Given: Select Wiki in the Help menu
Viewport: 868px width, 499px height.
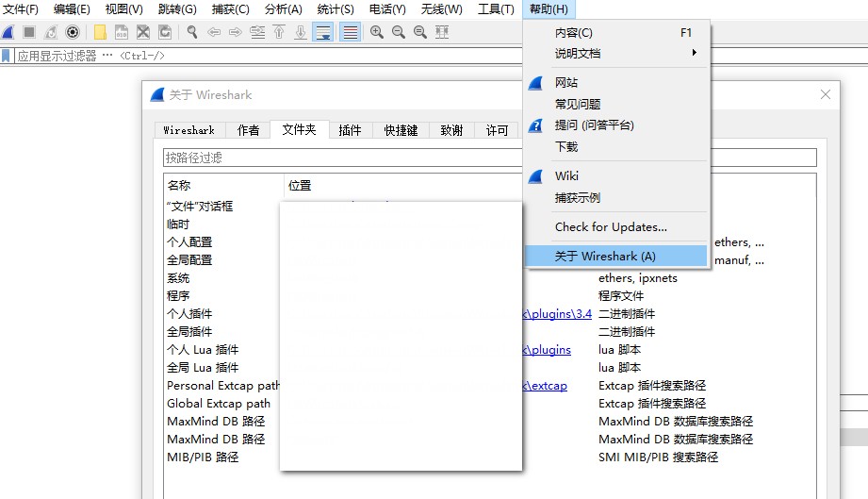Looking at the screenshot, I should [x=615, y=176].
